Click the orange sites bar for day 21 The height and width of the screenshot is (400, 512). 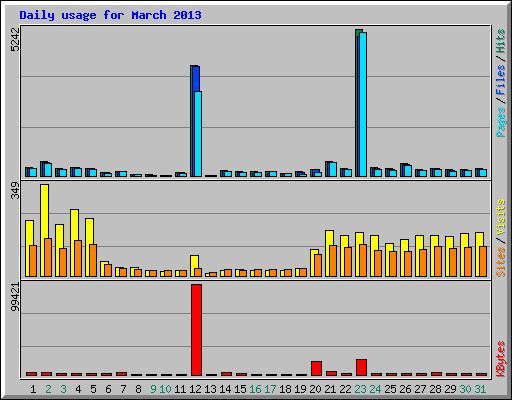(333, 261)
